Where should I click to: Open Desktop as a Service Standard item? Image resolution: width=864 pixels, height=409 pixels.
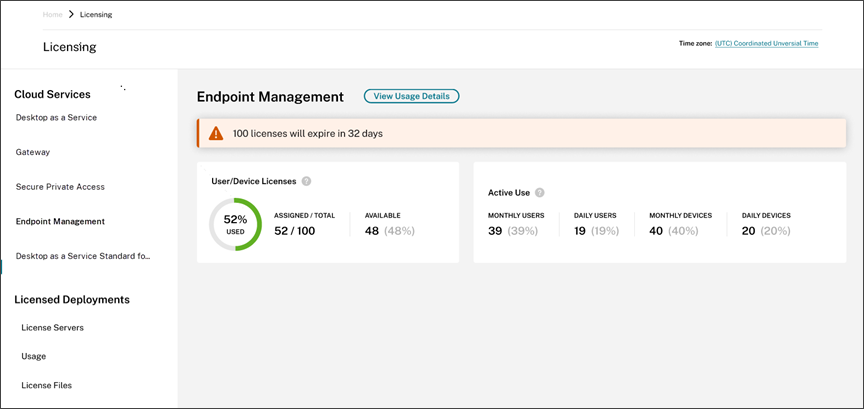(83, 256)
